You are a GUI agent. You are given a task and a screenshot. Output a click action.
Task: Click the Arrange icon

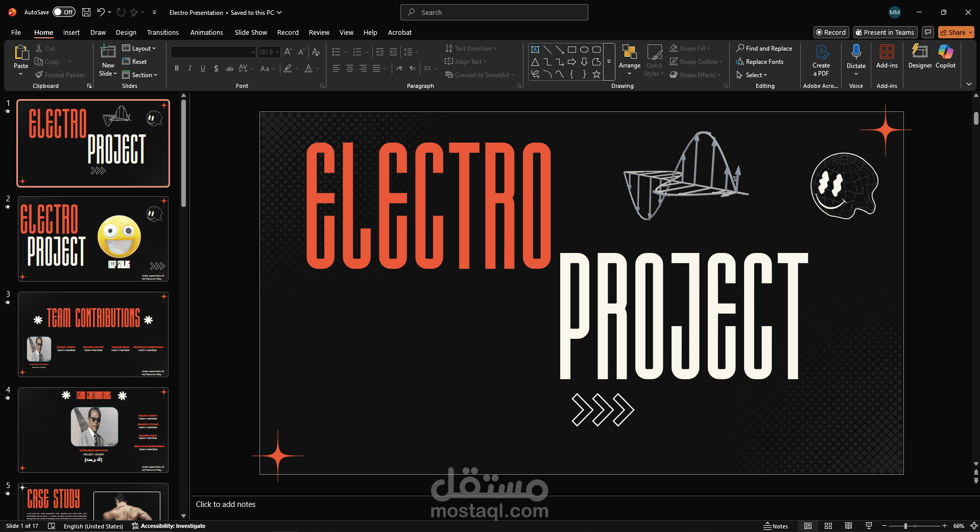(x=629, y=53)
